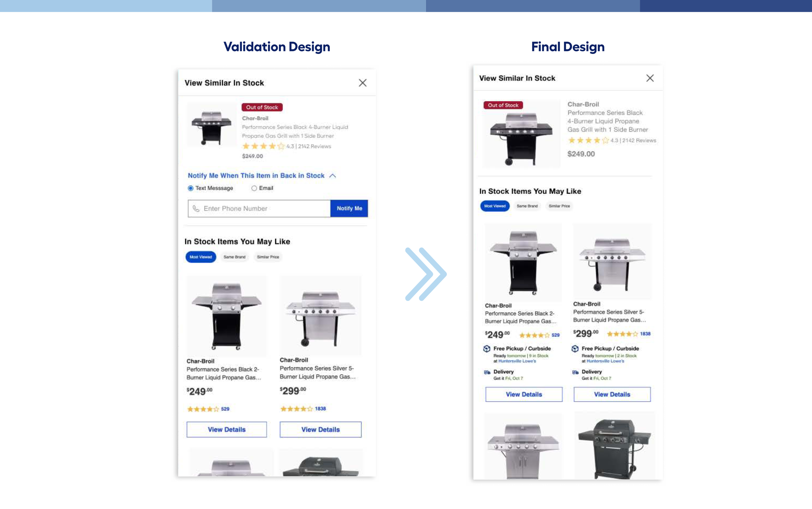Image resolution: width=812 pixels, height=509 pixels.
Task: Open first Huntersville Lowe's store link
Action: pos(517,361)
